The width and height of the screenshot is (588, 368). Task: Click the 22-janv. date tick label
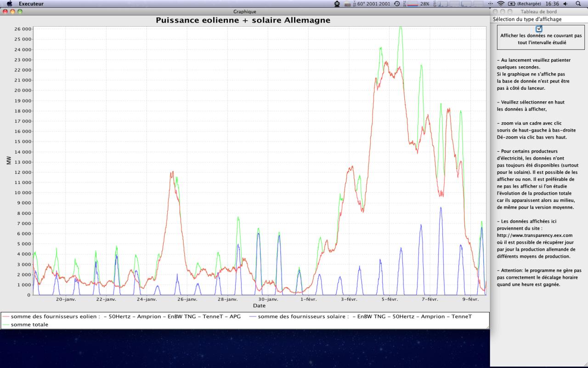(106, 299)
